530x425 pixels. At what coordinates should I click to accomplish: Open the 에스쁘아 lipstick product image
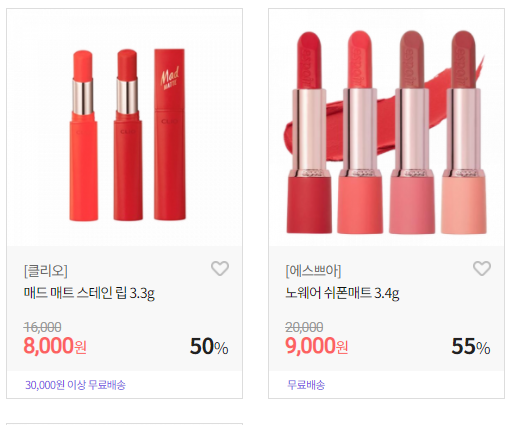[x=386, y=127]
